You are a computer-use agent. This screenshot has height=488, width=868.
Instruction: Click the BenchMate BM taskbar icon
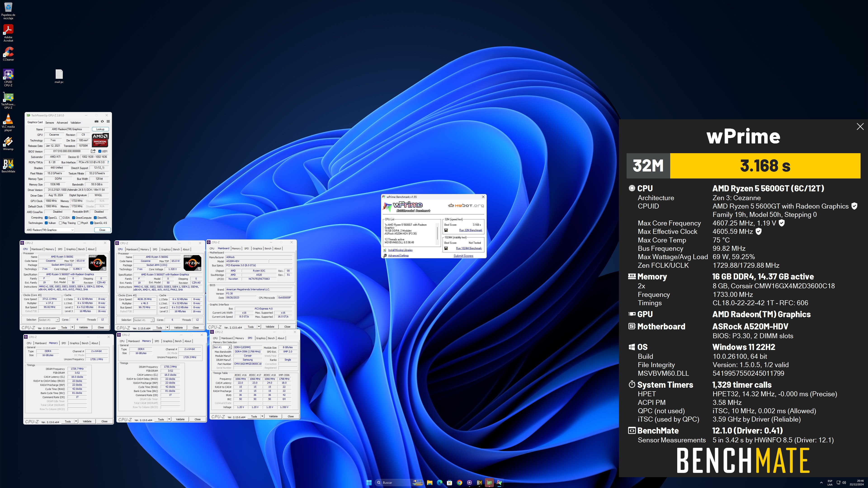click(479, 483)
